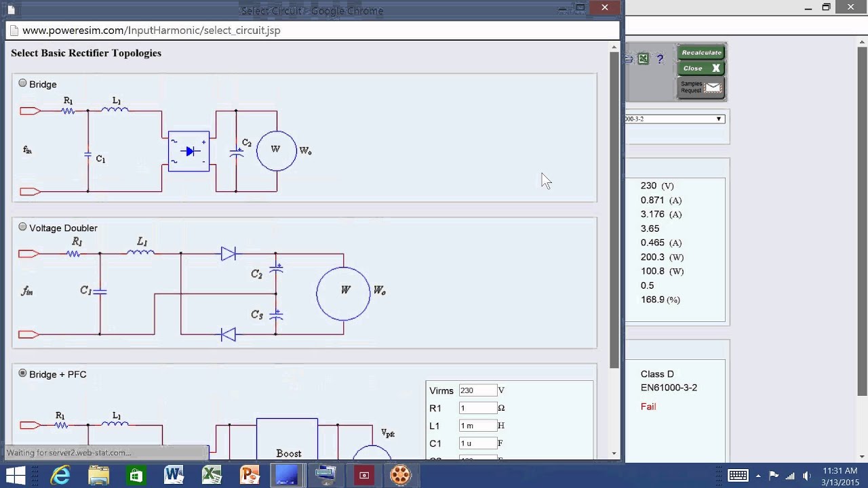The image size is (868, 488).
Task: Click the Recalculate button in background window
Action: pyautogui.click(x=701, y=52)
